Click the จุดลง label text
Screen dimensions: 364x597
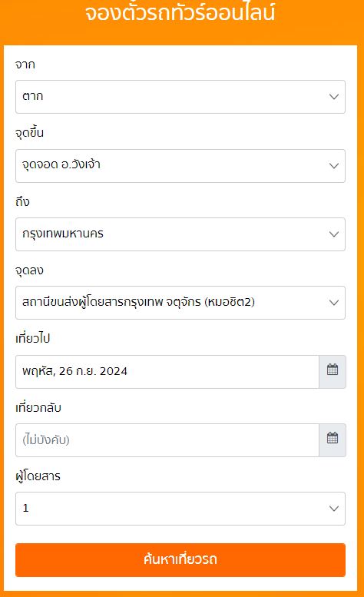[29, 270]
